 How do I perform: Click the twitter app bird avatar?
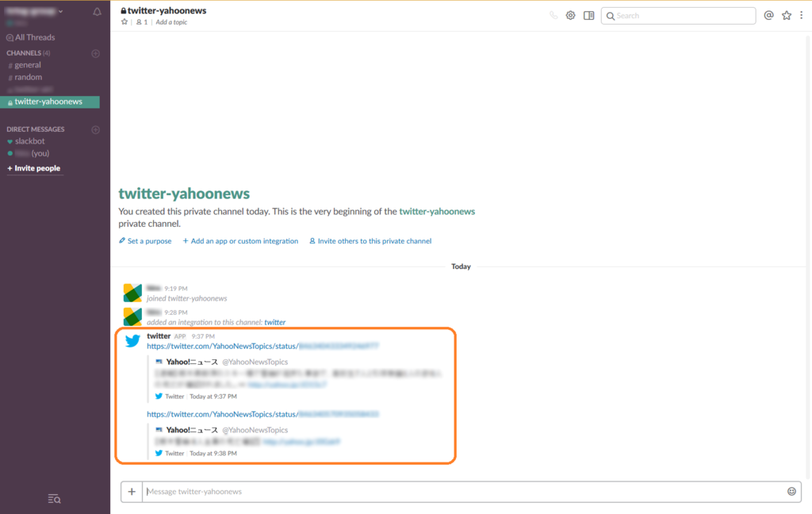tap(132, 340)
